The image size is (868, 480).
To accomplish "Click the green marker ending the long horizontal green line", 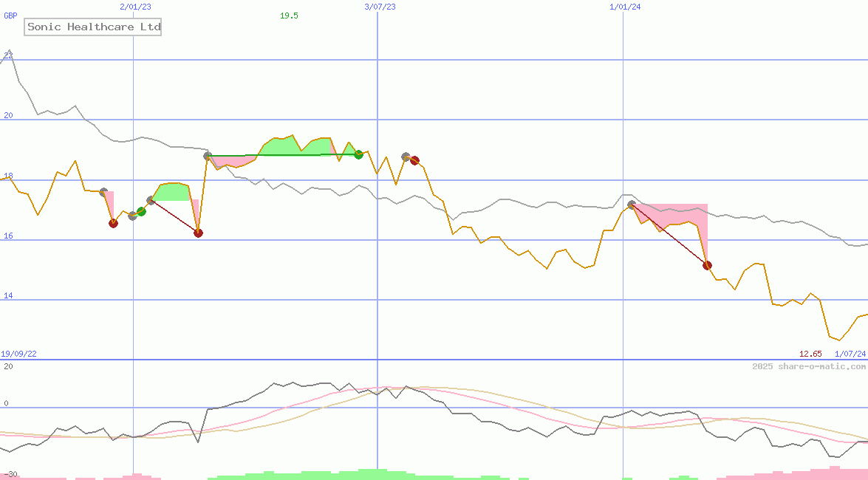I will click(x=359, y=154).
